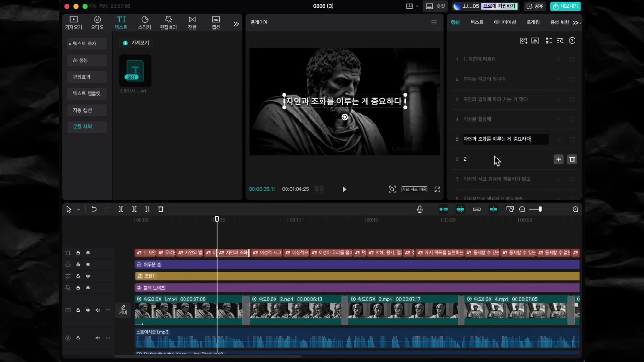This screenshot has width=644, height=362.
Task: Click the play button in the player
Action: click(345, 189)
